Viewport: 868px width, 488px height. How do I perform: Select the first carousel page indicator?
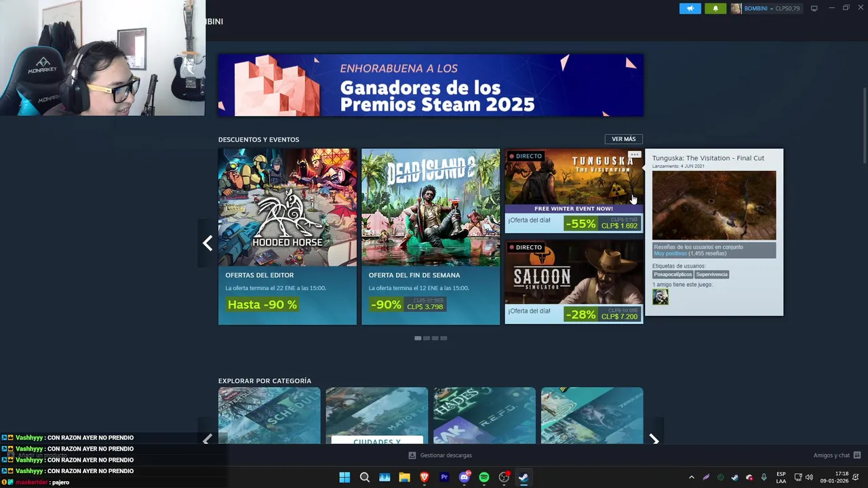coord(418,338)
